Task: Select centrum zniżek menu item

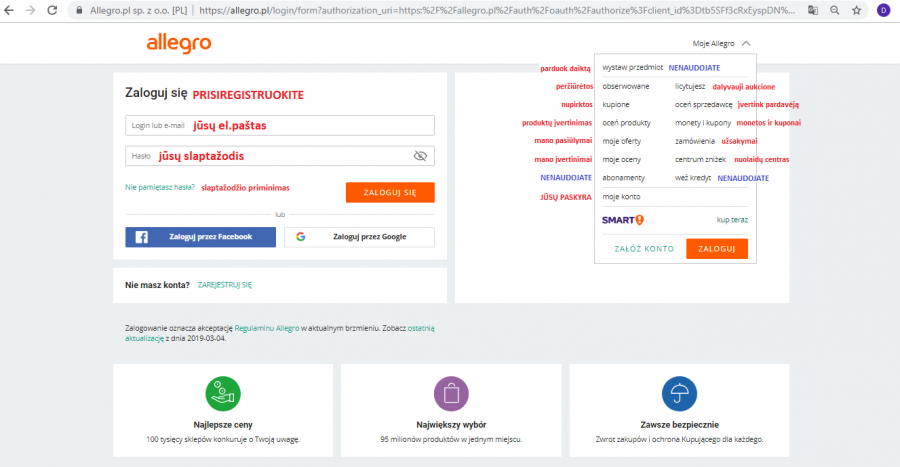Action: [x=700, y=159]
